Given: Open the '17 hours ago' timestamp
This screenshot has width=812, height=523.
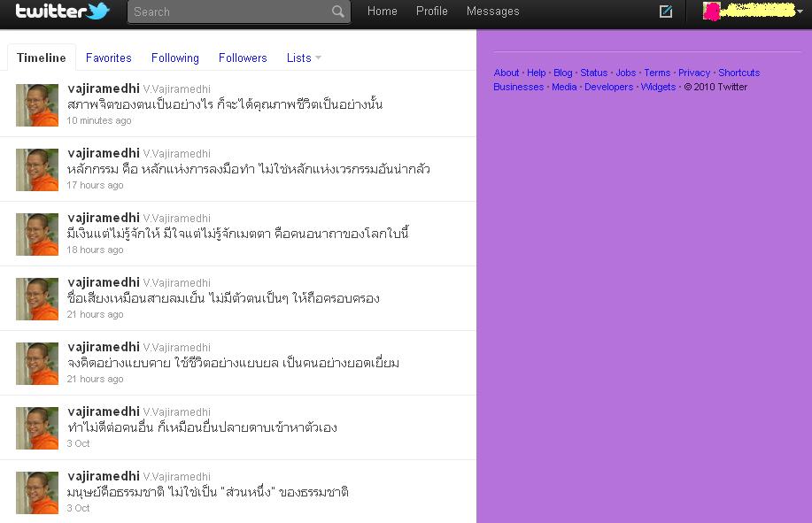Looking at the screenshot, I should tap(95, 185).
